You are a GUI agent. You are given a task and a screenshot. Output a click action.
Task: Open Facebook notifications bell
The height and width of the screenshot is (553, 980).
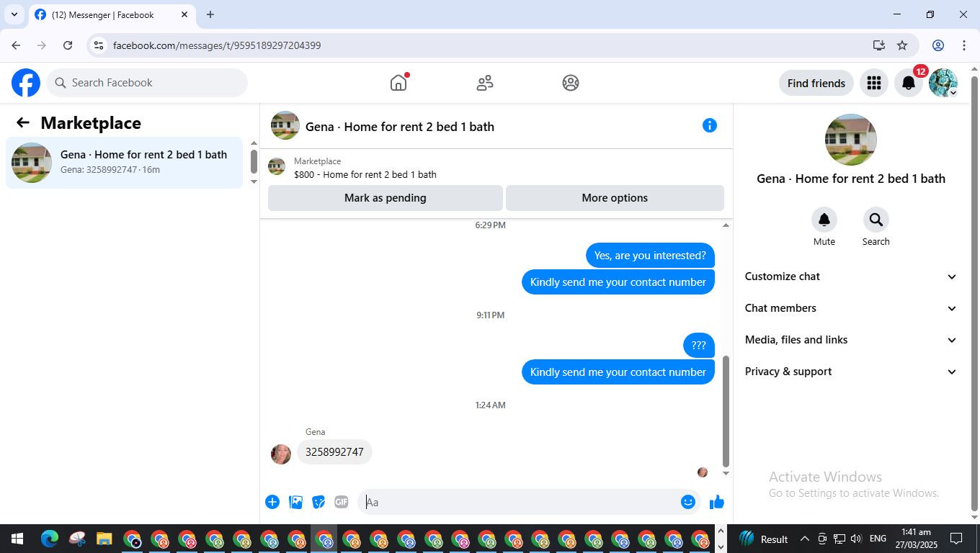tap(909, 83)
